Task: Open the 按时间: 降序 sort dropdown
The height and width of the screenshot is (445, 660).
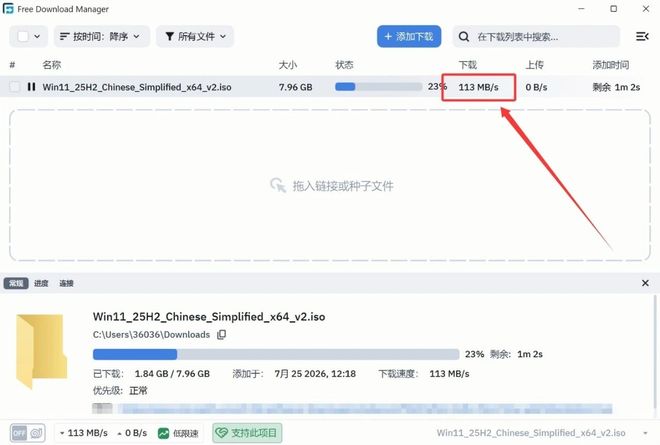Action: pos(101,37)
